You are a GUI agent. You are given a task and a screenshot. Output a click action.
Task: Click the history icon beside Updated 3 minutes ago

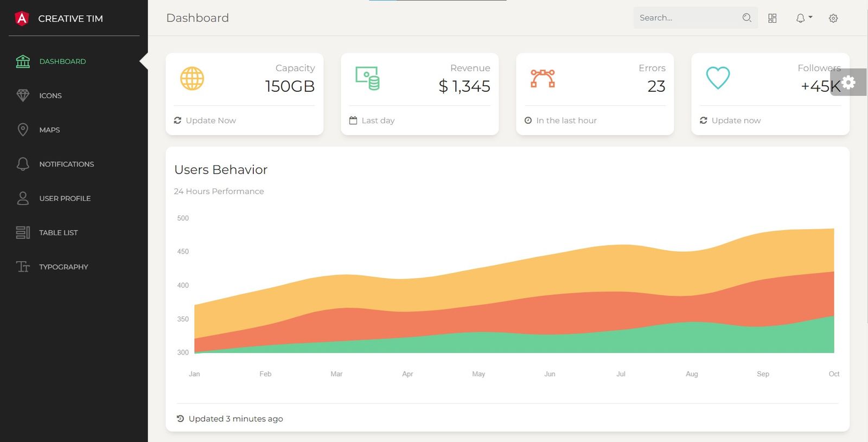pos(181,419)
